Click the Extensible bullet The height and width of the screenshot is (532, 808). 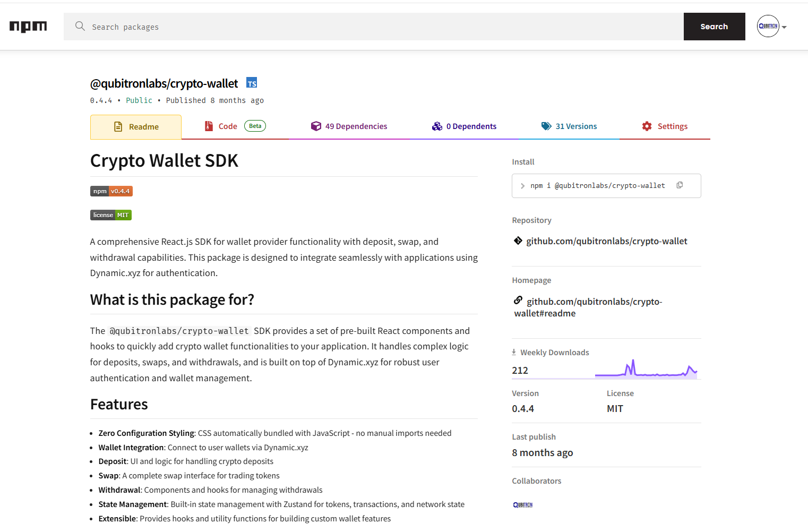[x=245, y=519]
